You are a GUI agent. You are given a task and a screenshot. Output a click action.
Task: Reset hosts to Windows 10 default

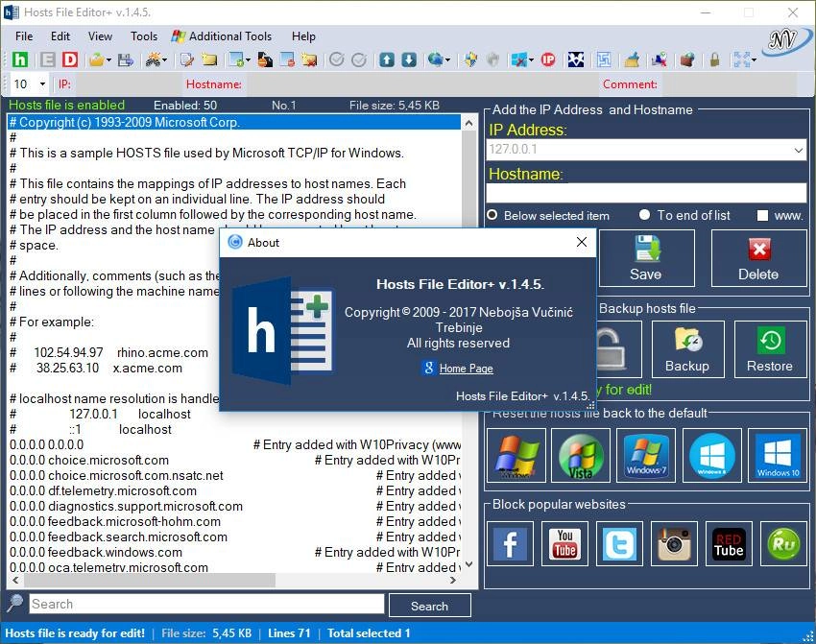[x=778, y=455]
